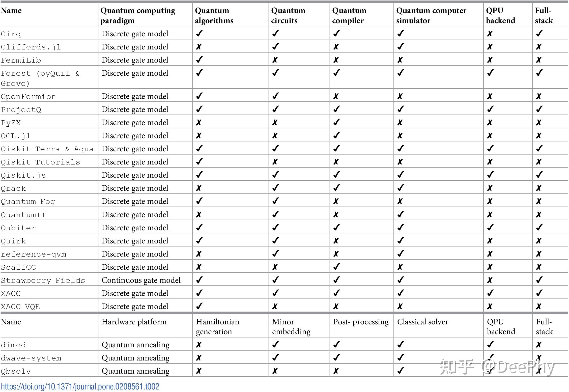Click Cirq's Quantum algorithms checkmark

point(199,34)
